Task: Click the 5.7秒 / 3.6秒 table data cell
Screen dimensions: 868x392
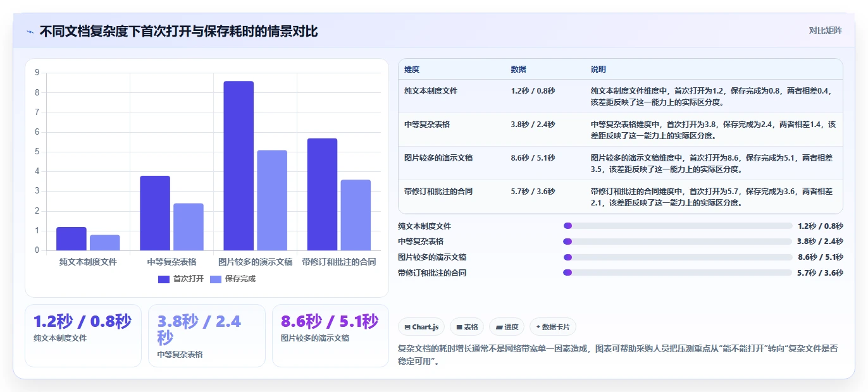Action: pyautogui.click(x=533, y=192)
